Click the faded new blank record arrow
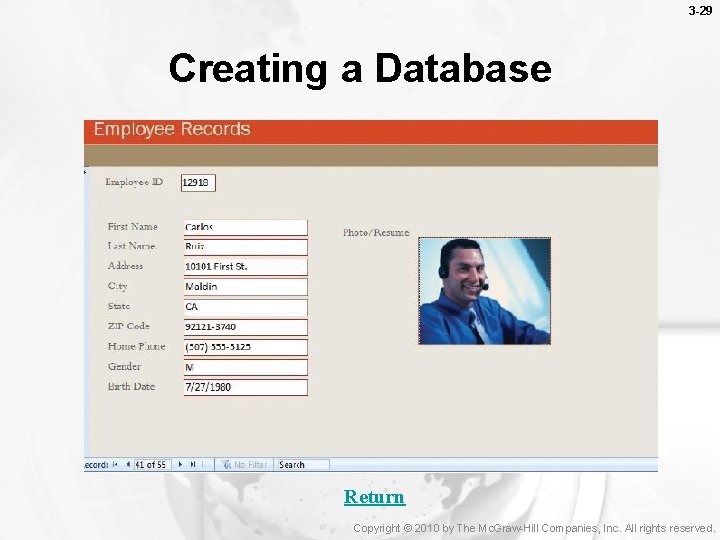 pos(205,465)
